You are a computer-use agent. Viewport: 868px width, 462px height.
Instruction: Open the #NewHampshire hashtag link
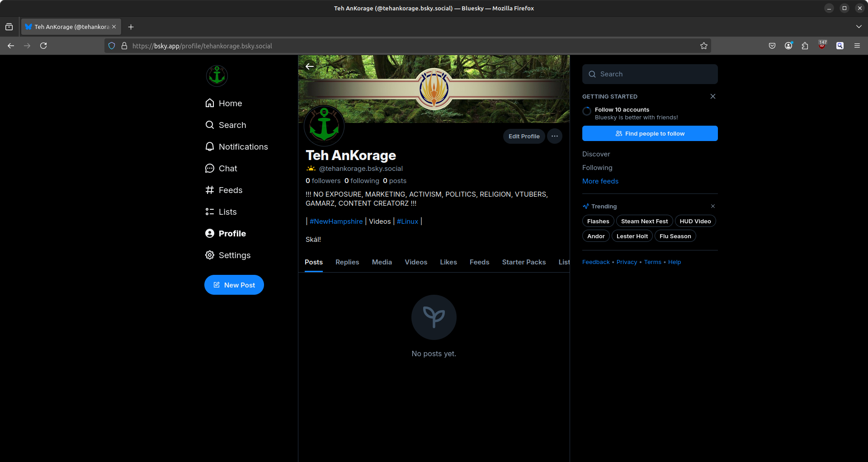point(336,222)
